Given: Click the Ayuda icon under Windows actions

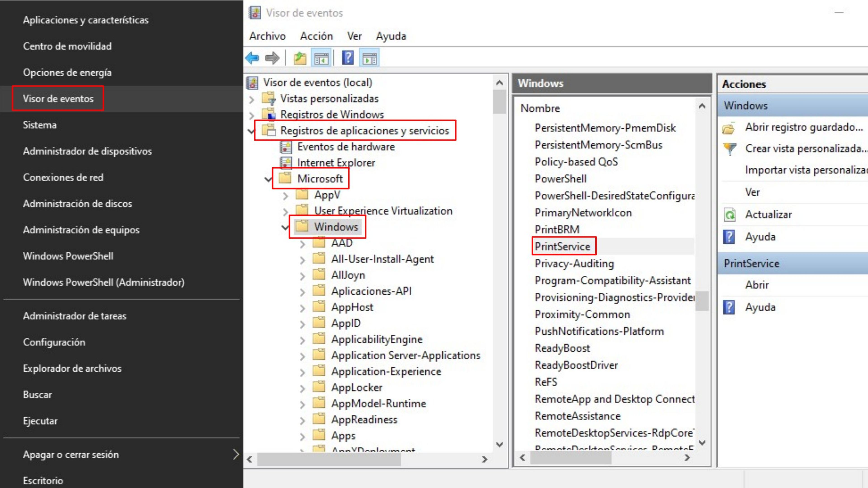Looking at the screenshot, I should pyautogui.click(x=729, y=237).
